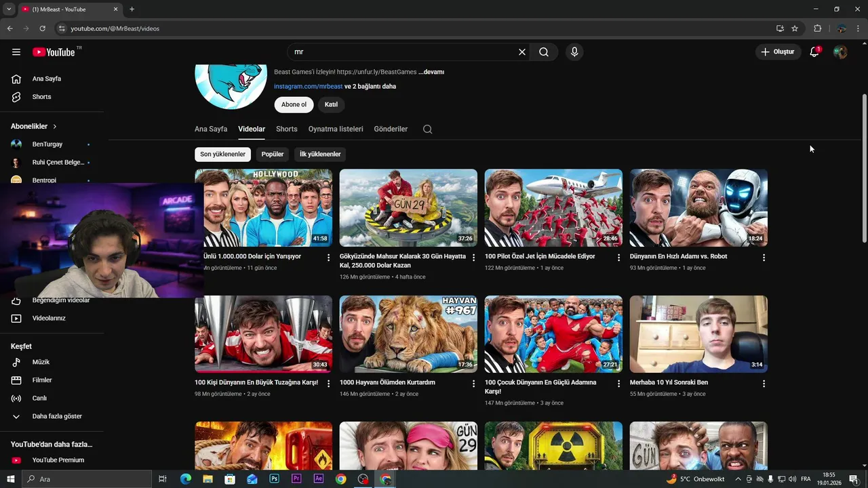Image resolution: width=868 pixels, height=488 pixels.
Task: Reload the page in Chrome
Action: coord(42,28)
